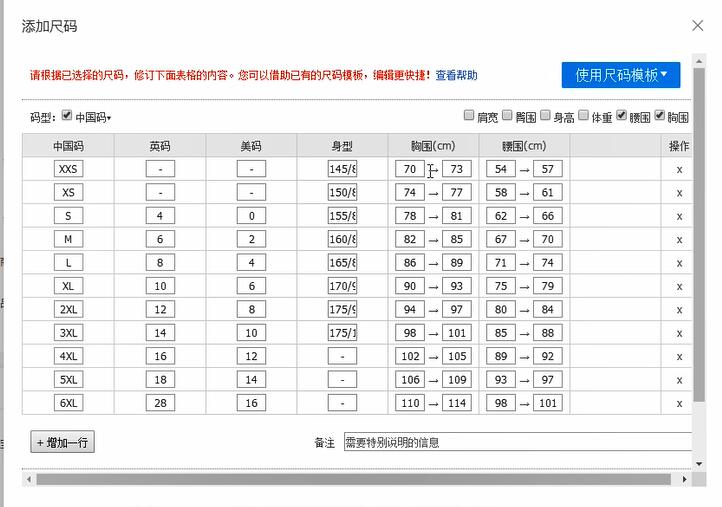Delete the 4XL size row
The image size is (722, 507).
tap(679, 356)
